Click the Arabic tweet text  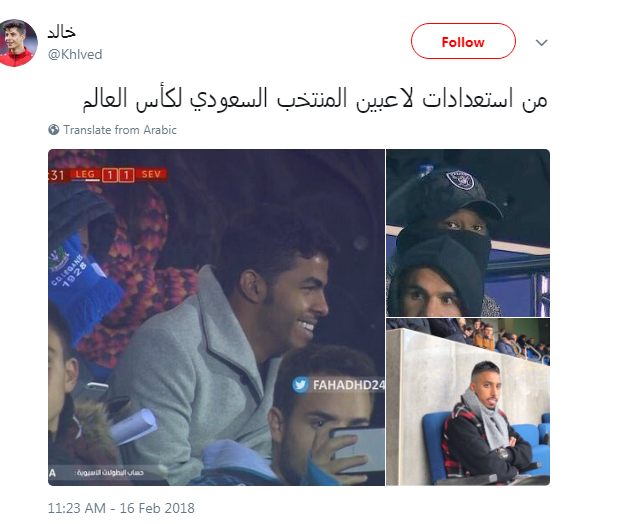(x=315, y=99)
